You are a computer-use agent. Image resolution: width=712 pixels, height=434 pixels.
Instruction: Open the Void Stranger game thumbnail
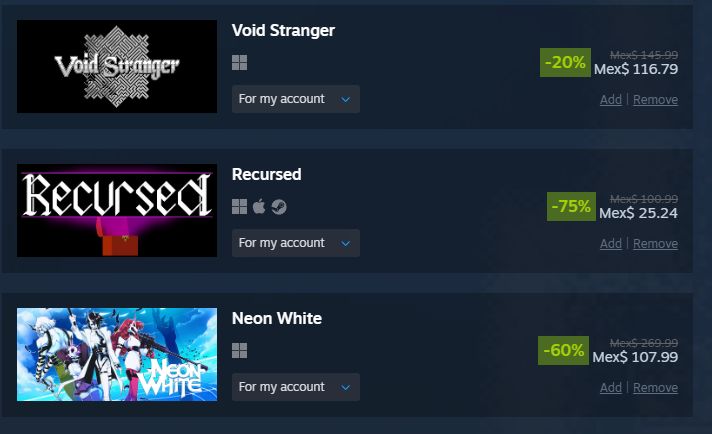pos(117,66)
